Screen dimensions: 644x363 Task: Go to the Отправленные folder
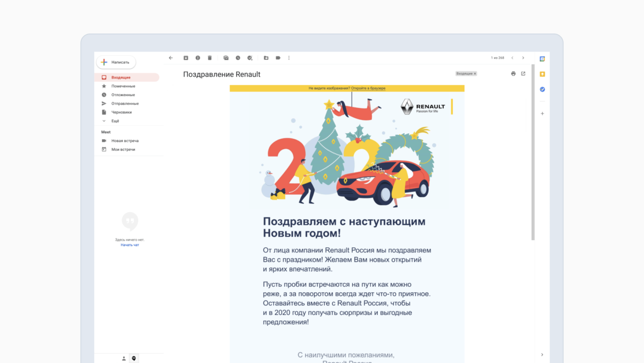pyautogui.click(x=125, y=104)
